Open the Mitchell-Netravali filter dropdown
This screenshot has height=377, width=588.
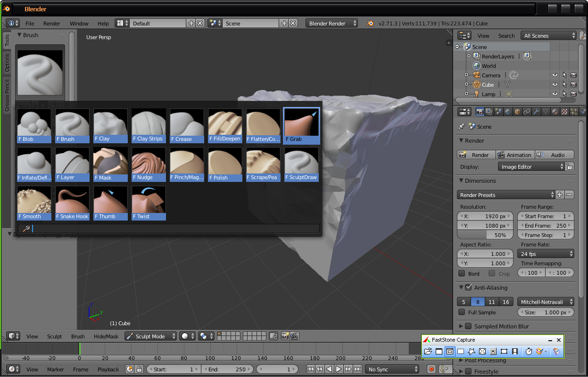pos(546,302)
